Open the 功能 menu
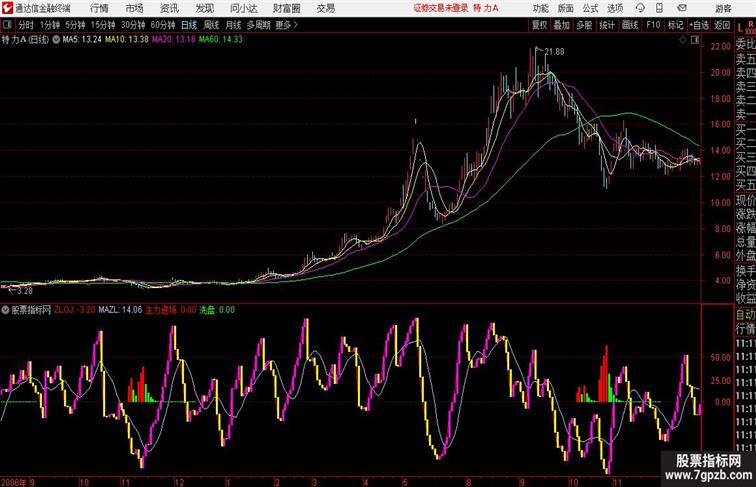This screenshot has height=487, width=756. 541,8
